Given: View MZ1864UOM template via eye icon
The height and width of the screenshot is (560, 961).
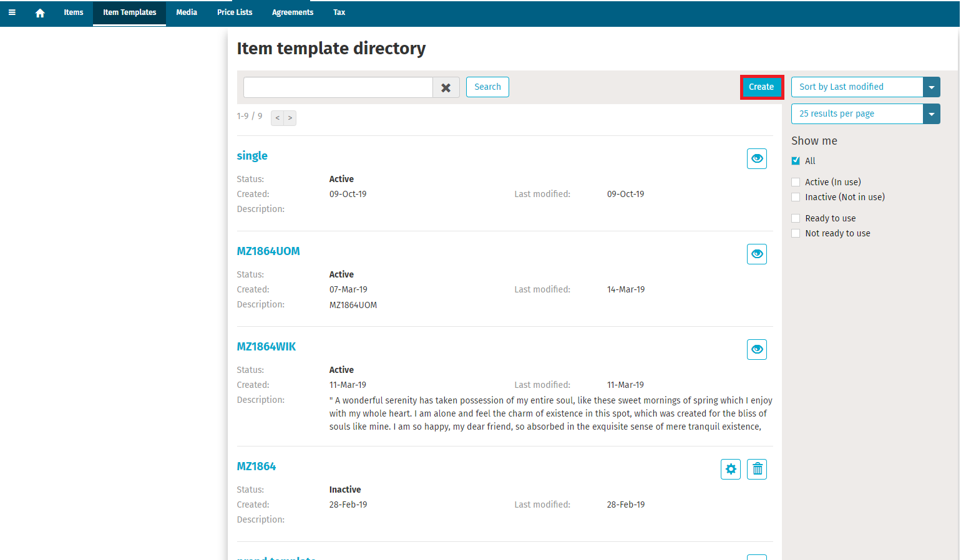Looking at the screenshot, I should 756,254.
